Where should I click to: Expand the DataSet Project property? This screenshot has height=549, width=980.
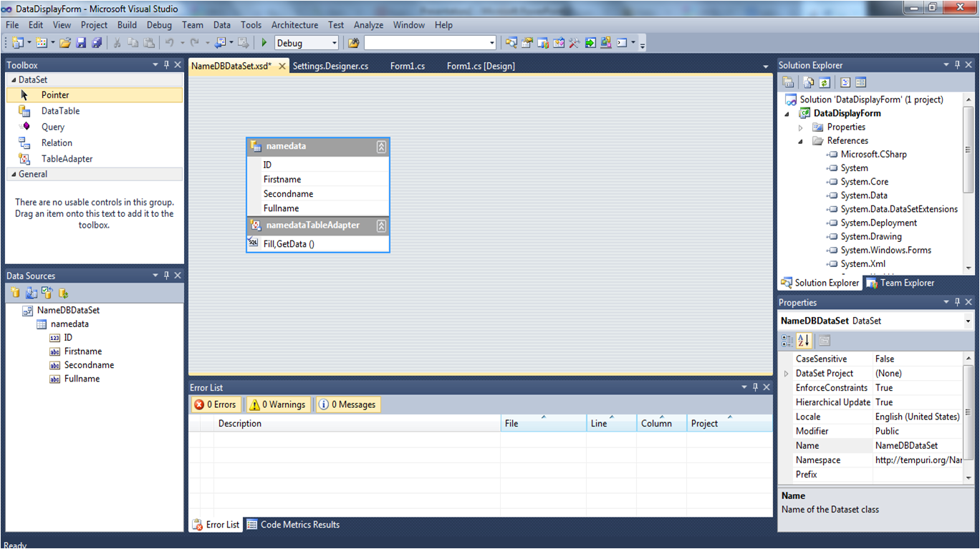tap(787, 374)
